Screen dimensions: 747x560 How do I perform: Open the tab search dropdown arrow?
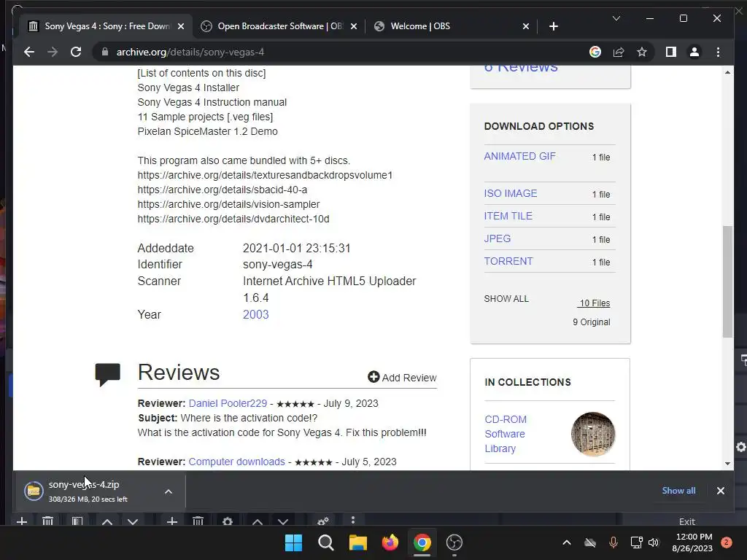[x=616, y=18]
